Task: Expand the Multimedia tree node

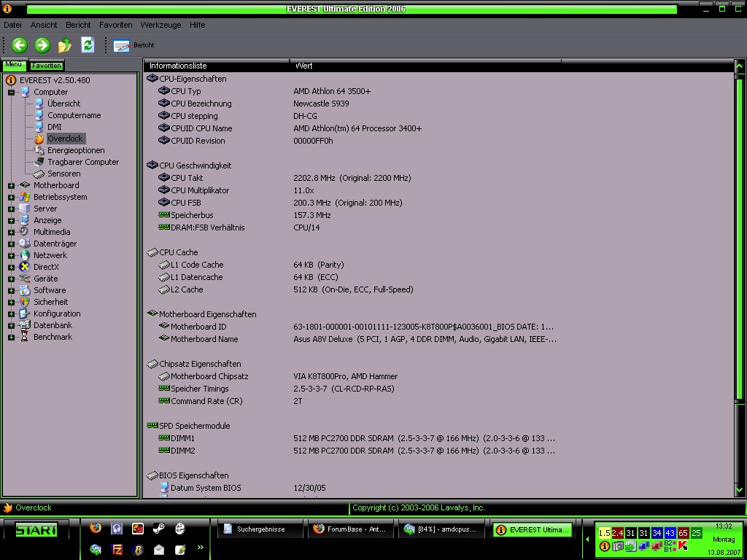Action: pos(11,232)
